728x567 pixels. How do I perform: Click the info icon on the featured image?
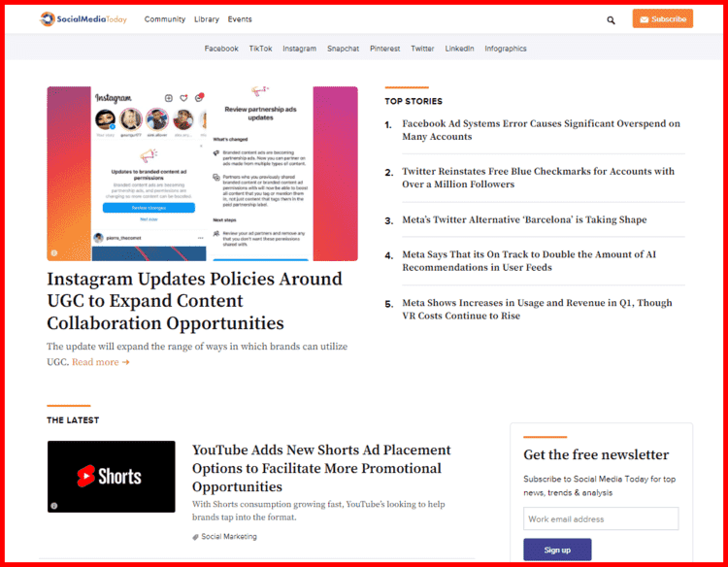(x=54, y=253)
